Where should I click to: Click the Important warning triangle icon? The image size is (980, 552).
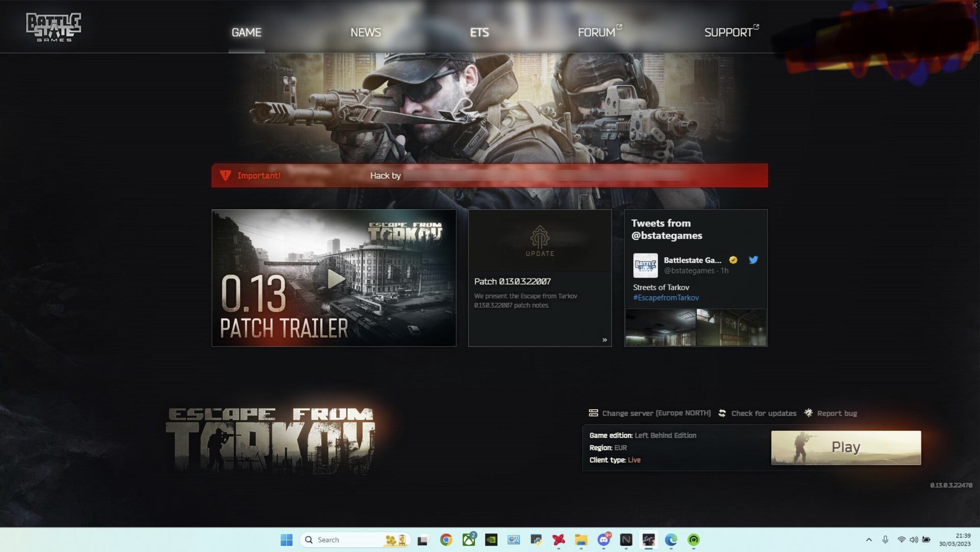tap(225, 175)
